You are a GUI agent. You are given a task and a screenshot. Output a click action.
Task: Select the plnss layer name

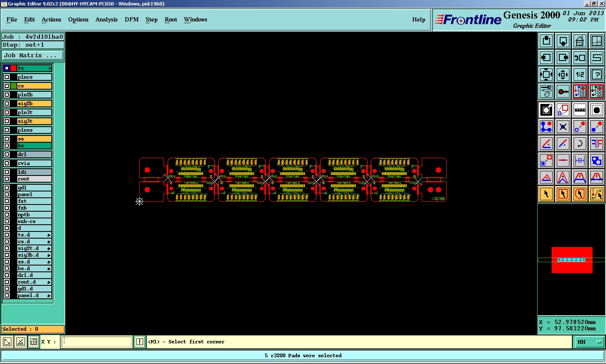click(35, 130)
